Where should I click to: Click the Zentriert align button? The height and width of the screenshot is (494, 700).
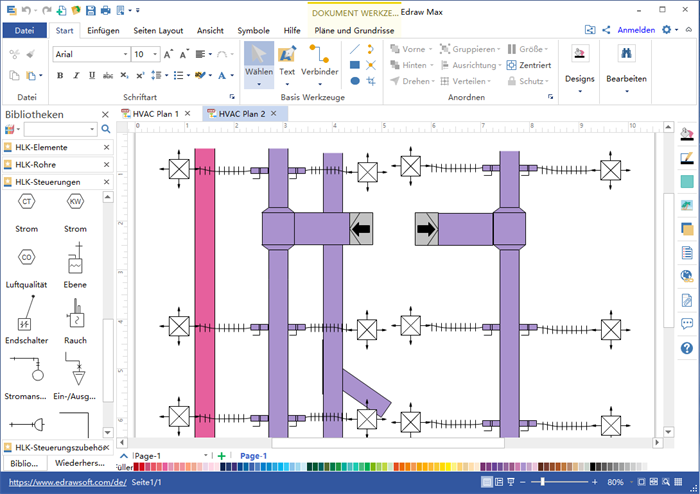(x=529, y=65)
